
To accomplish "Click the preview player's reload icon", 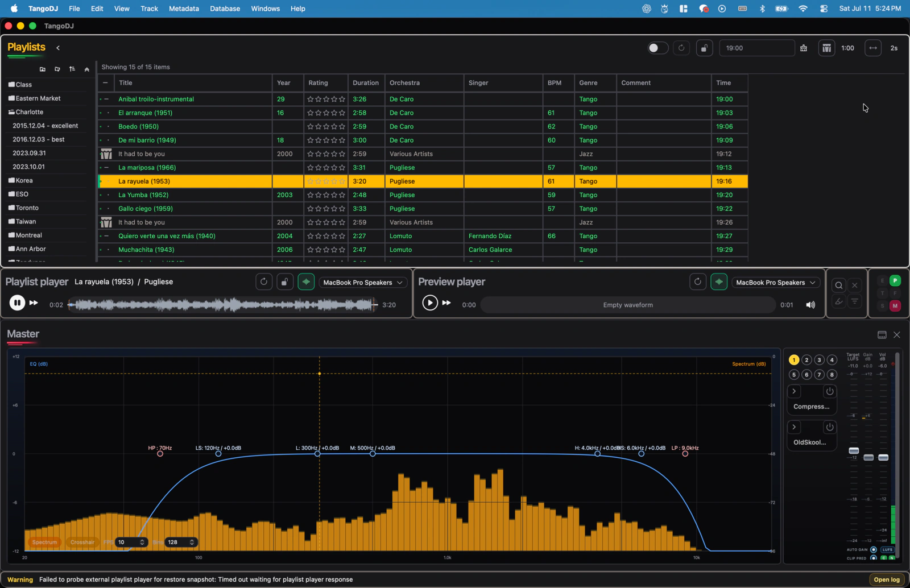I will point(698,281).
